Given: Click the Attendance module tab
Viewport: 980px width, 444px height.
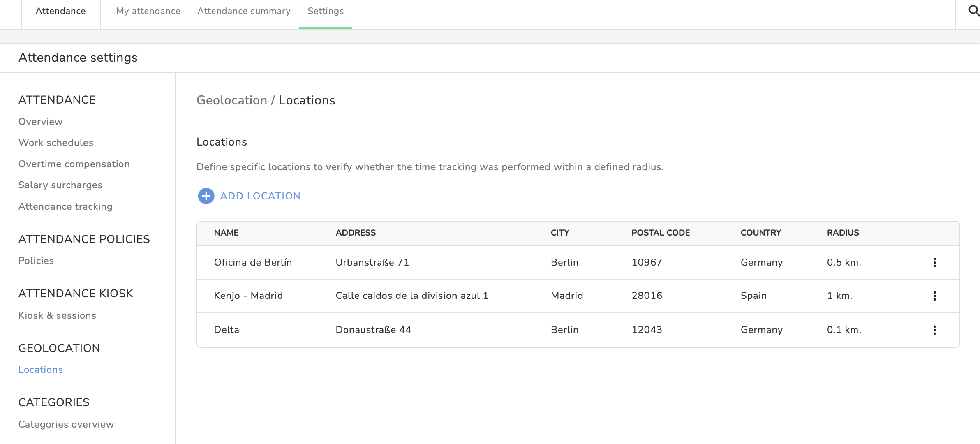Looking at the screenshot, I should (60, 11).
